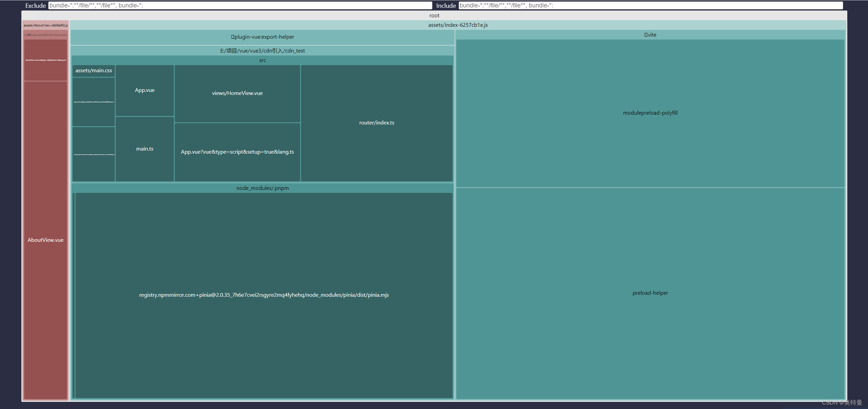Zoom into the plugin-vue:export-helper section
This screenshot has height=409, width=868.
pos(263,37)
